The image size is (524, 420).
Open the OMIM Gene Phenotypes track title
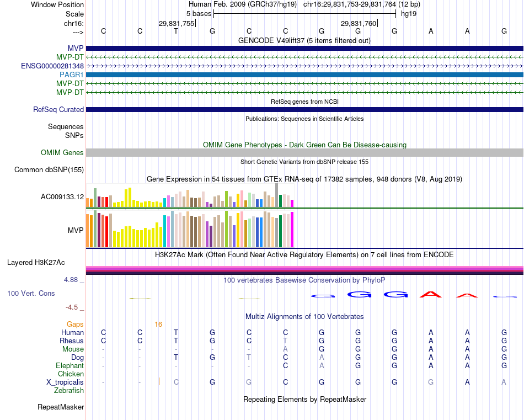point(304,145)
